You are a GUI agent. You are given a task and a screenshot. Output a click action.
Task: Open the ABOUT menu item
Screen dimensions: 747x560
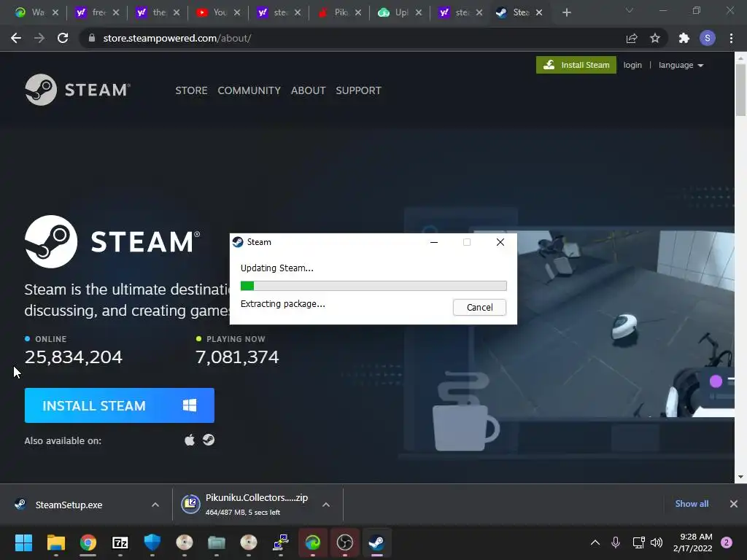click(309, 90)
